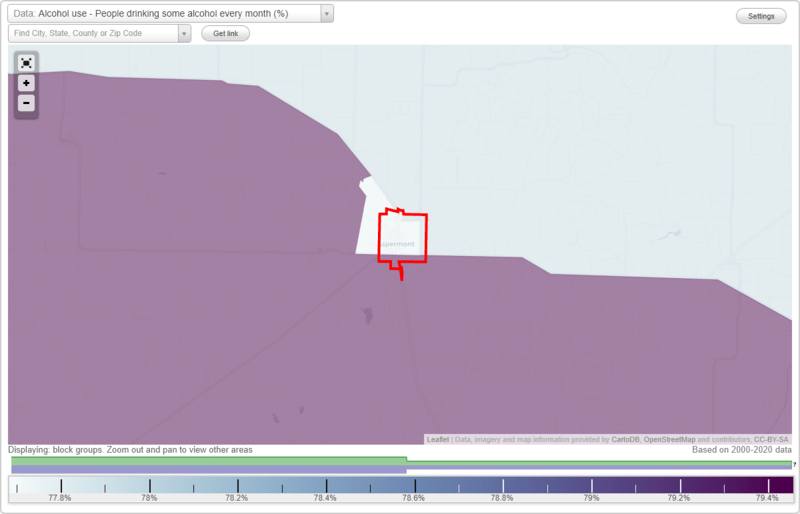This screenshot has height=514, width=800.
Task: Open the Leaflet attribution link
Action: (438, 439)
